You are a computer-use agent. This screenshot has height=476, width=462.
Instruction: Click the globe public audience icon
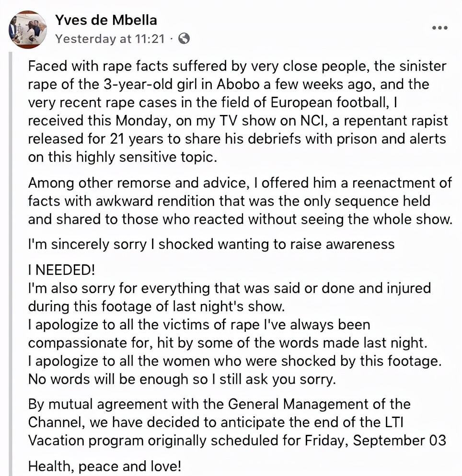184,39
